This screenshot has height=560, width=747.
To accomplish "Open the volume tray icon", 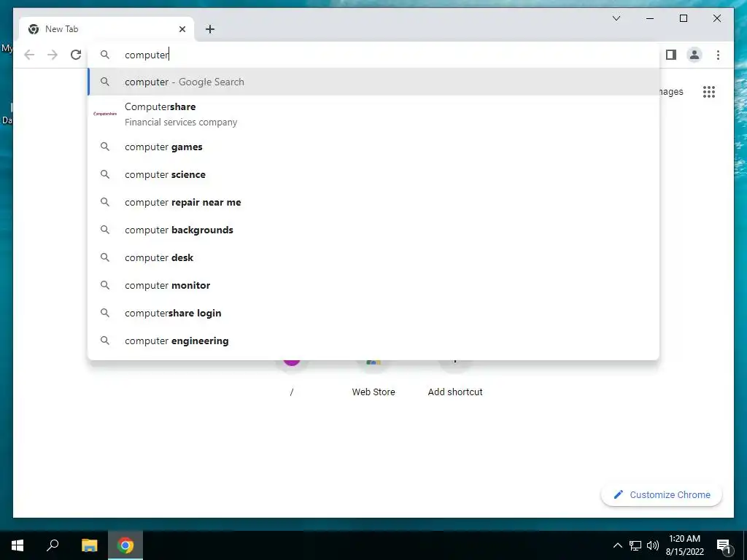I will tap(653, 545).
